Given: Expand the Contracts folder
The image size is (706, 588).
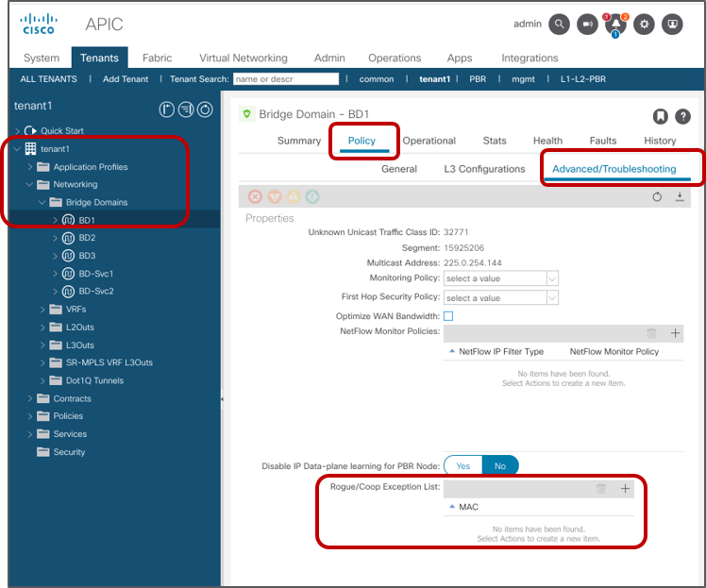Looking at the screenshot, I should pos(29,398).
